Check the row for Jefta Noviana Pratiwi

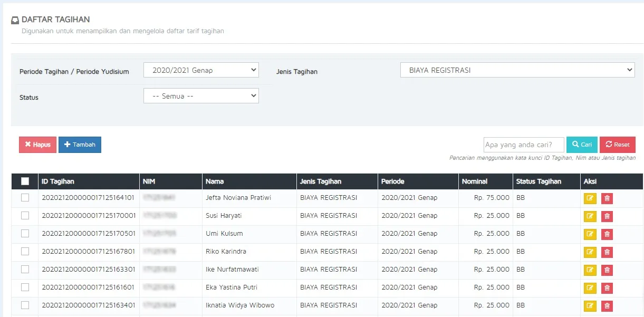click(25, 198)
